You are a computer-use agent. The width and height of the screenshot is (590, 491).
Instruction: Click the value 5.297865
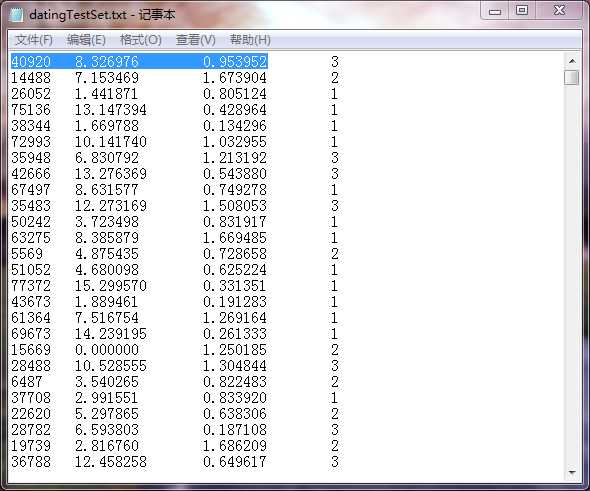tap(107, 413)
